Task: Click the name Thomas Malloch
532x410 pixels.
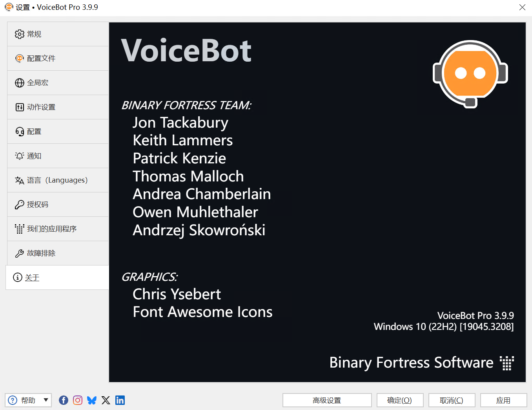Action: (x=188, y=176)
